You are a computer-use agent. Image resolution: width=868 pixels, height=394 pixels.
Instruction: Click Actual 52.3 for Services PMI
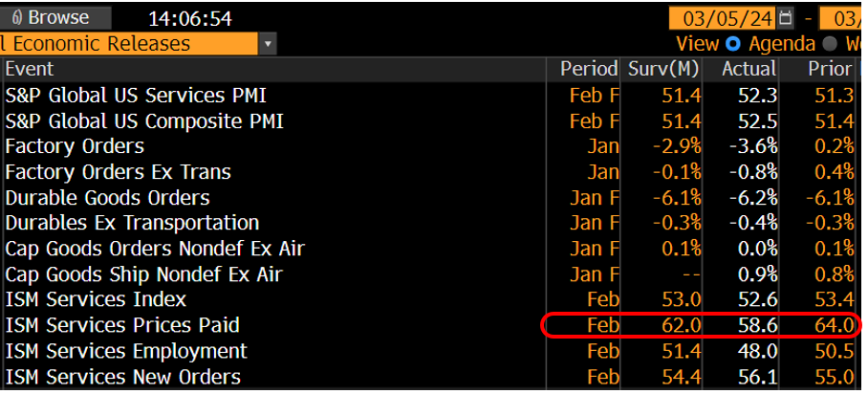757,96
